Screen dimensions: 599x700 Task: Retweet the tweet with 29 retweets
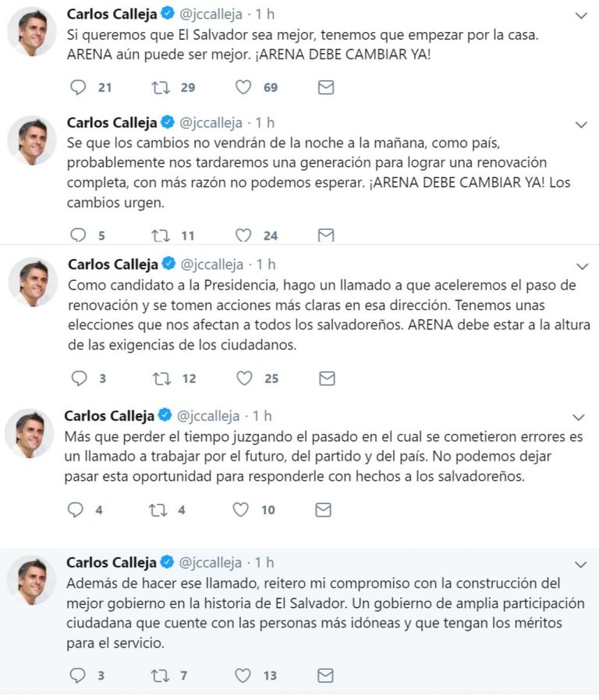tap(161, 87)
